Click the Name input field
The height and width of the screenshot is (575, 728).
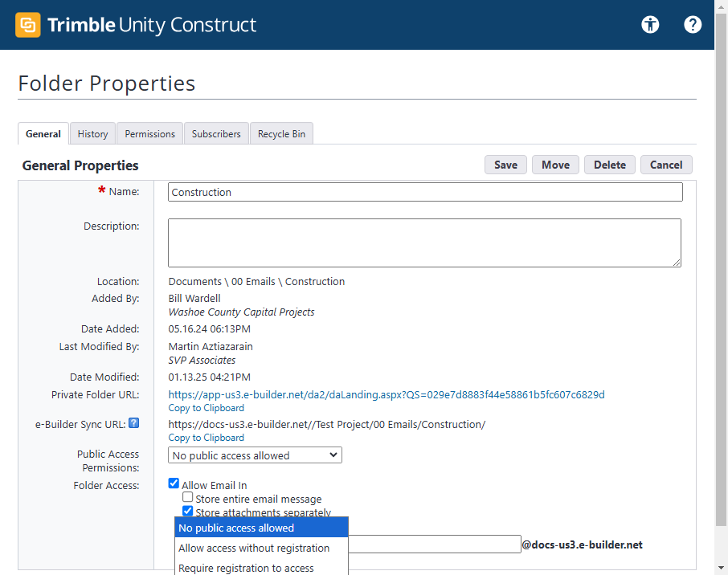pyautogui.click(x=425, y=192)
